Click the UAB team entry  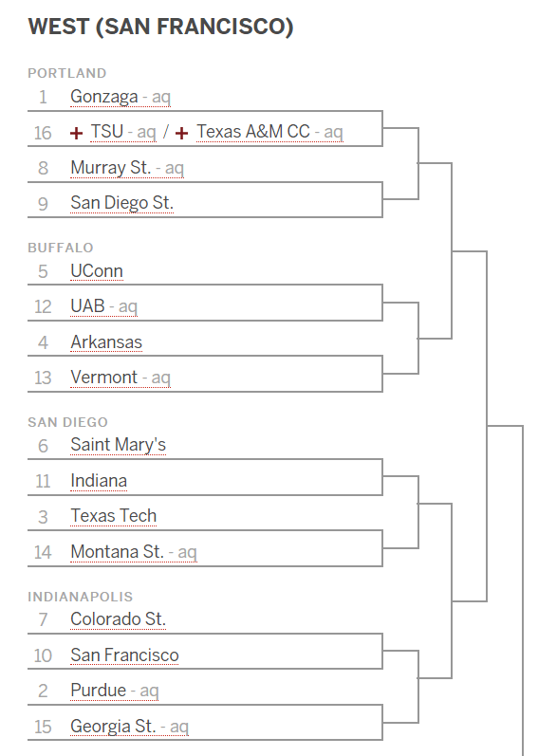tap(87, 306)
